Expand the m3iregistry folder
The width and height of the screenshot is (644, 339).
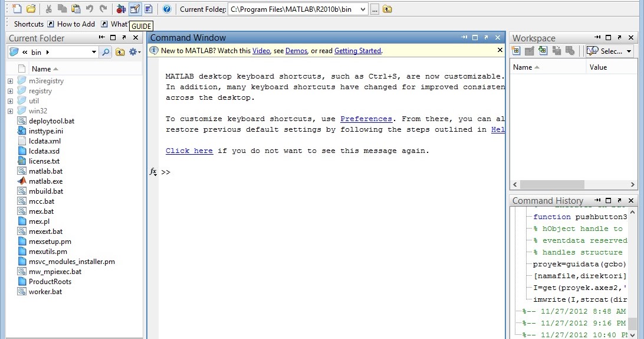[10, 81]
